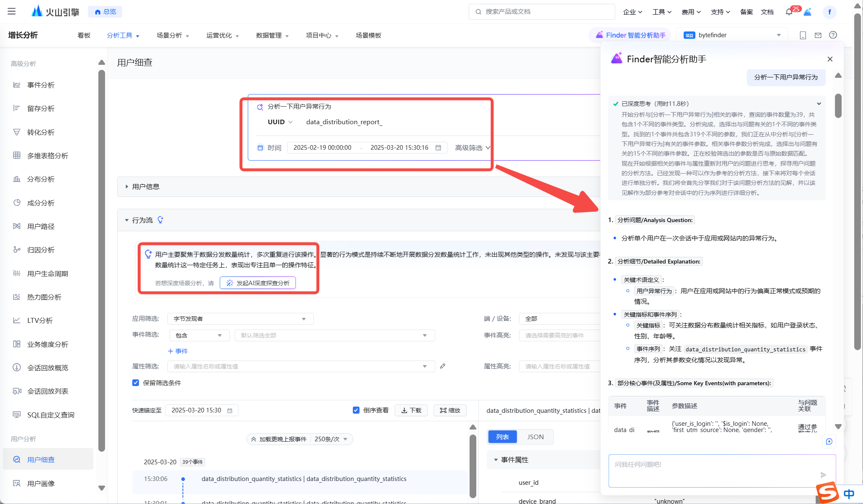This screenshot has width=863, height=504.
Task: Toggle the 倒序查看 checkbox
Action: (356, 410)
